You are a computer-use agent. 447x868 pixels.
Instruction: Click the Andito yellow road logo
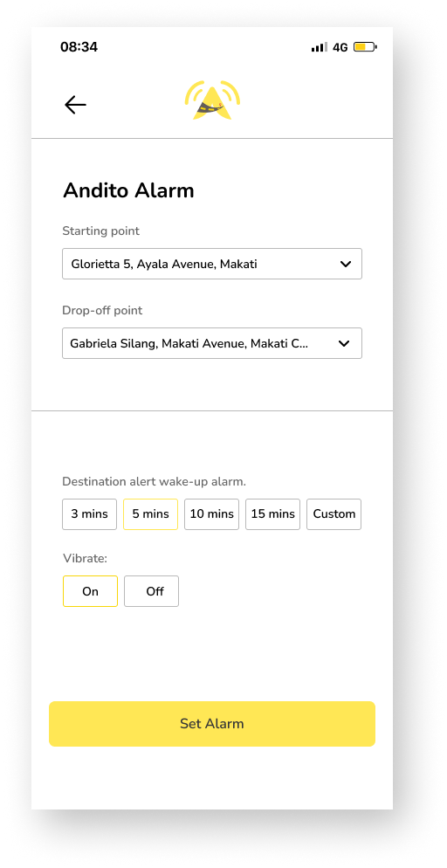pyautogui.click(x=212, y=100)
